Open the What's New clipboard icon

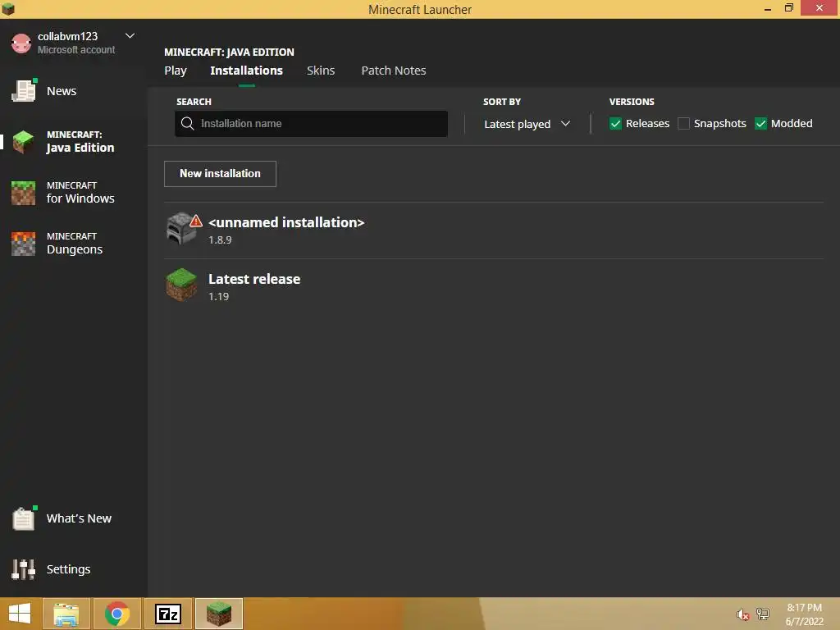pos(24,518)
